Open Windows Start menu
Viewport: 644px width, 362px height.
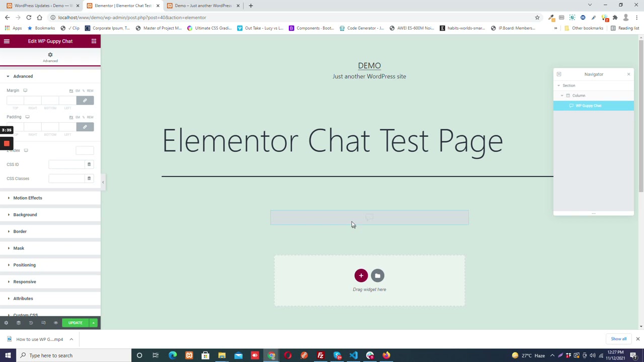(x=8, y=355)
